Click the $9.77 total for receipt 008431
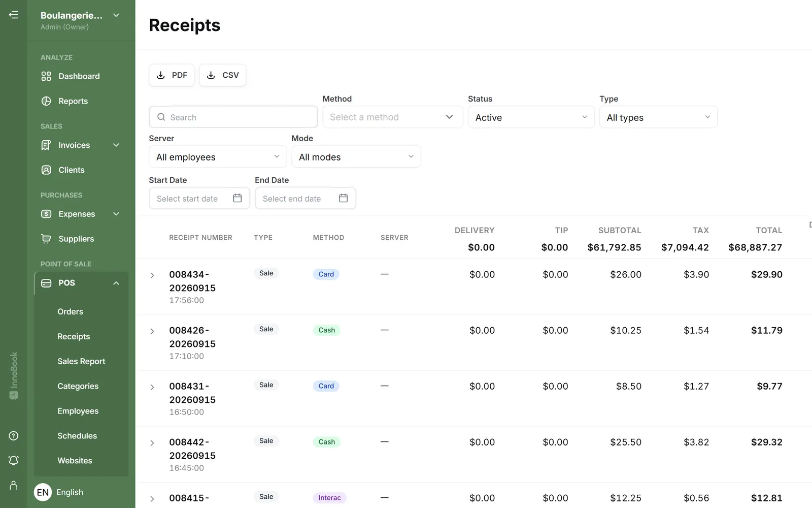 pos(770,386)
